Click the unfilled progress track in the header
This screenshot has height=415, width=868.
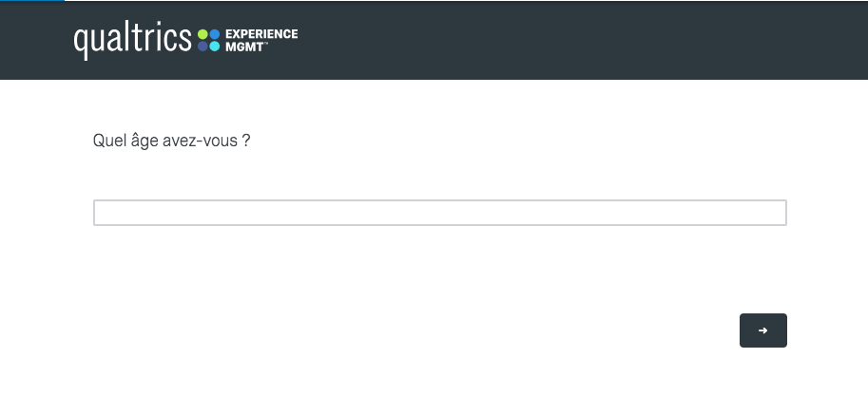[x=466, y=1]
